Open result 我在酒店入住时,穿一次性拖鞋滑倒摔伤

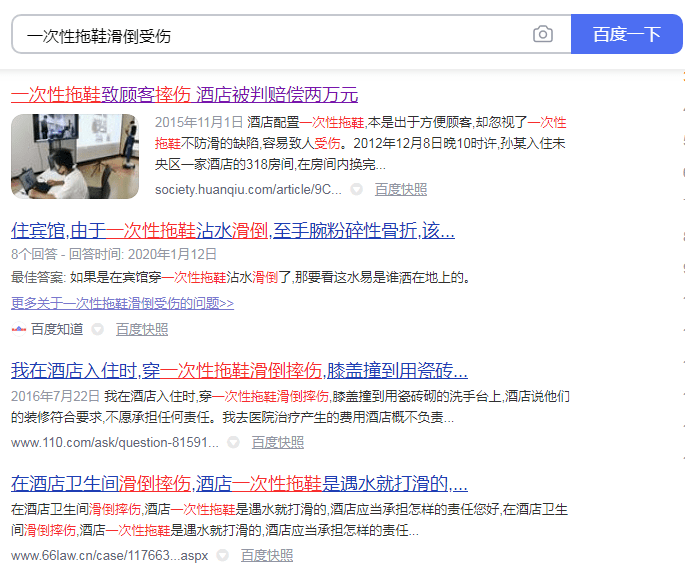tap(239, 370)
